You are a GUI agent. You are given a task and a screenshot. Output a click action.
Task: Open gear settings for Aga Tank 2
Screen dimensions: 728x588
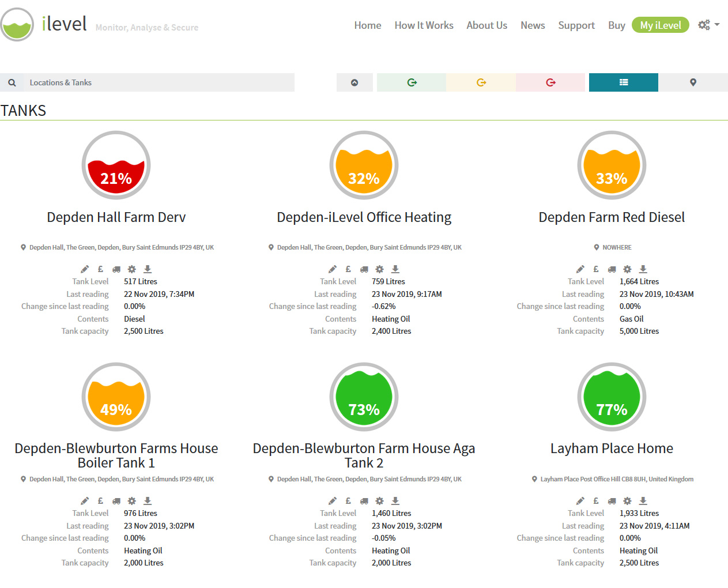point(380,501)
